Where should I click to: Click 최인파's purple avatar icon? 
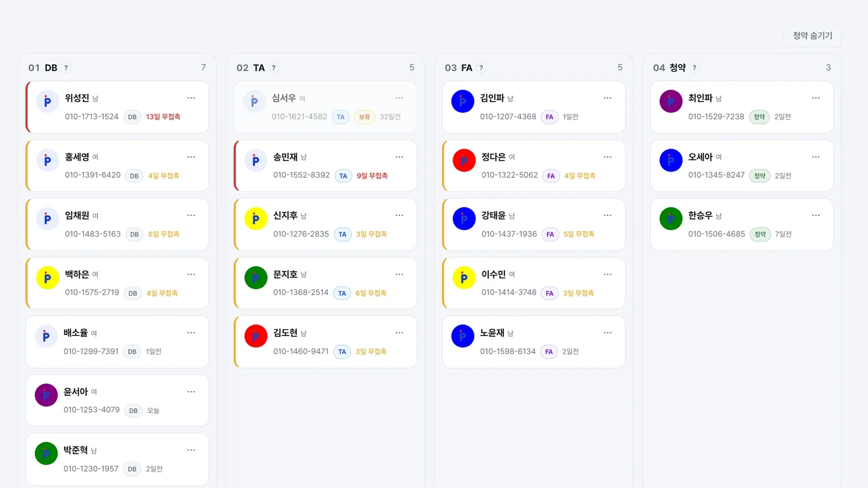671,101
